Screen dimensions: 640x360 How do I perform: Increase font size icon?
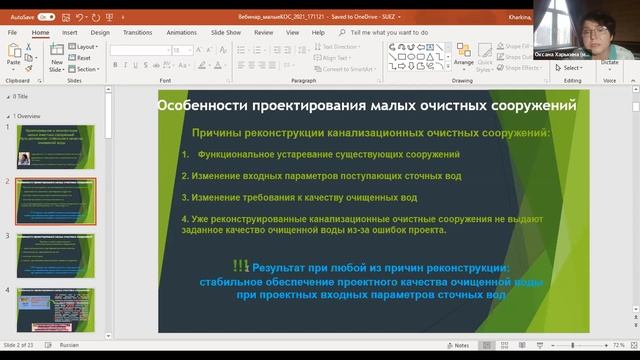pyautogui.click(x=199, y=50)
